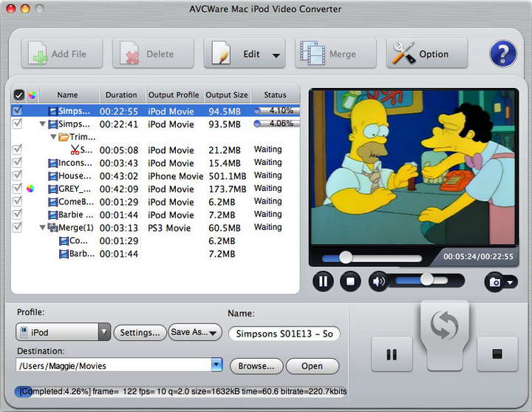The width and height of the screenshot is (532, 412).
Task: Open the Destination path dropdown arrow
Action: [216, 365]
